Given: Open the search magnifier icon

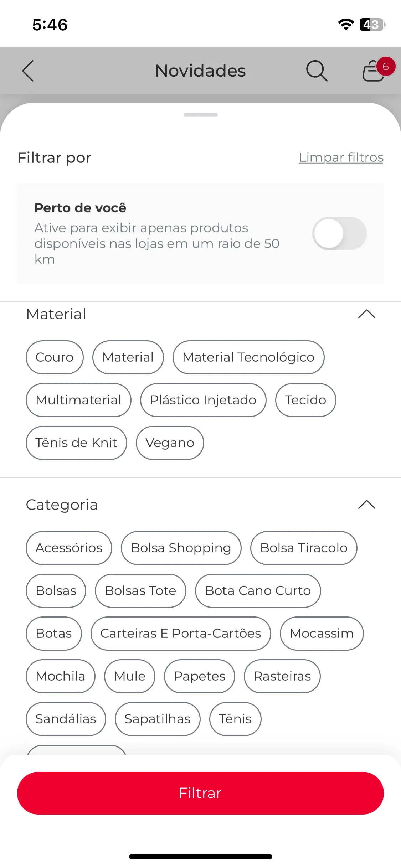Looking at the screenshot, I should click(317, 71).
